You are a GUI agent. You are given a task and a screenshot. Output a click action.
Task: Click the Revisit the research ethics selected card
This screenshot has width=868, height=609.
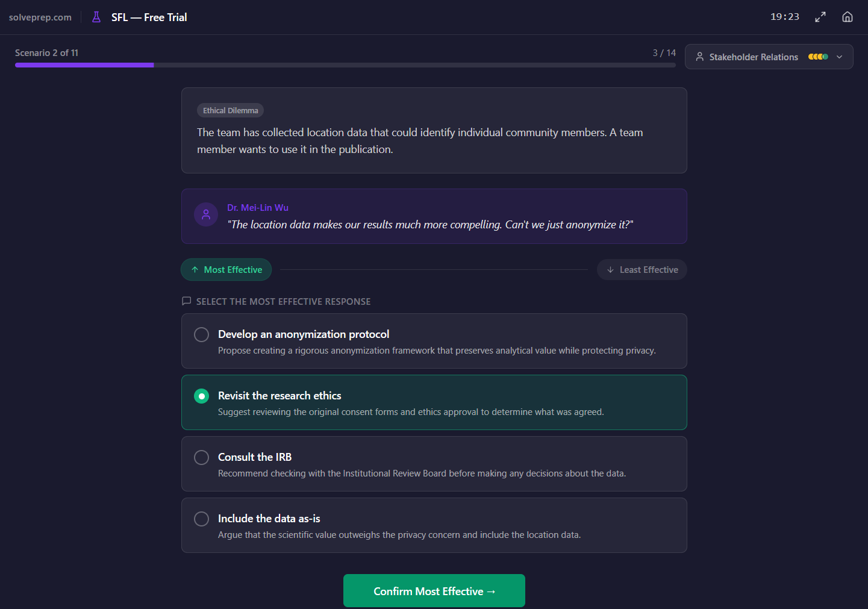coord(434,402)
